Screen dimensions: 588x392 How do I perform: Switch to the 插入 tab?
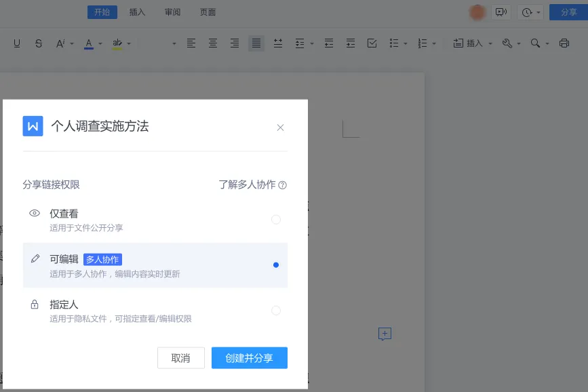point(137,12)
